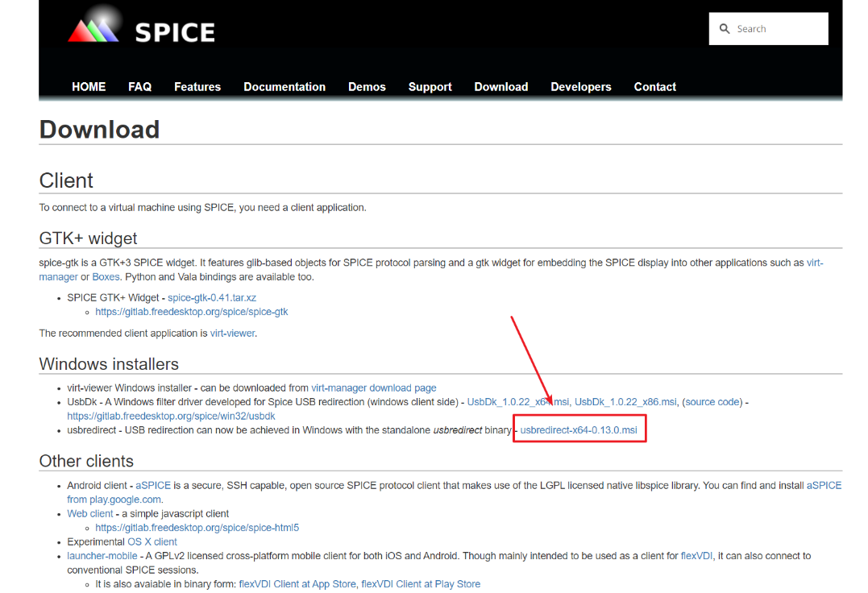Open the FAQ menu item
The height and width of the screenshot is (593, 868).
pyautogui.click(x=139, y=87)
